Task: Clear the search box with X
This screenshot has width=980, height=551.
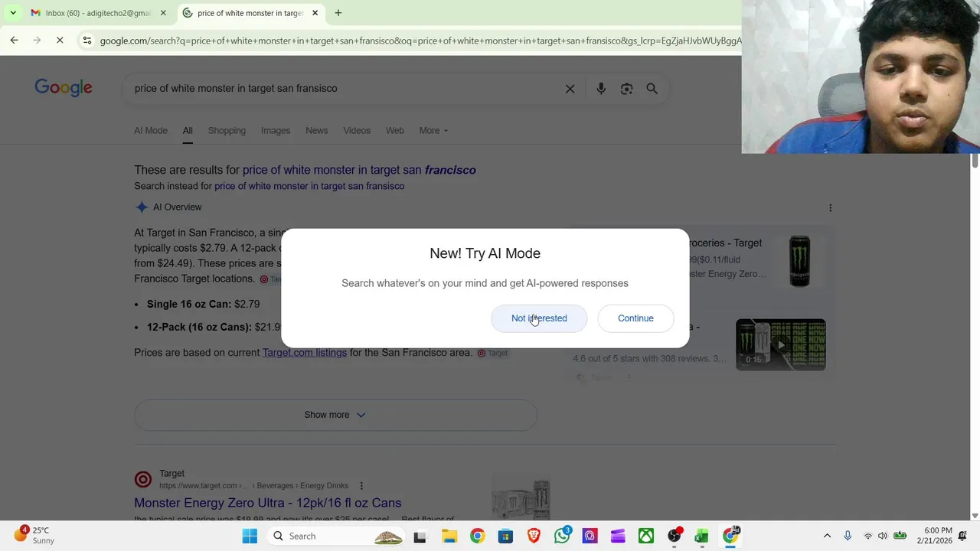Action: 570,89
